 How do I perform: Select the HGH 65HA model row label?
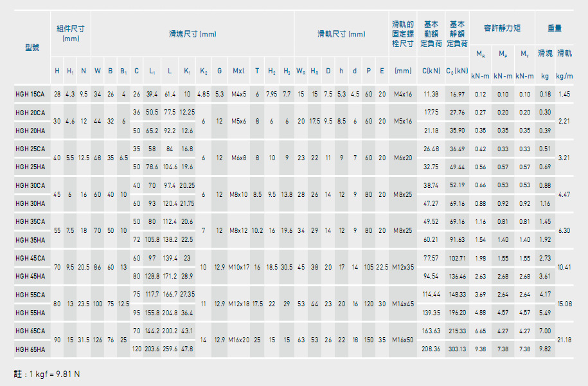tap(30, 349)
